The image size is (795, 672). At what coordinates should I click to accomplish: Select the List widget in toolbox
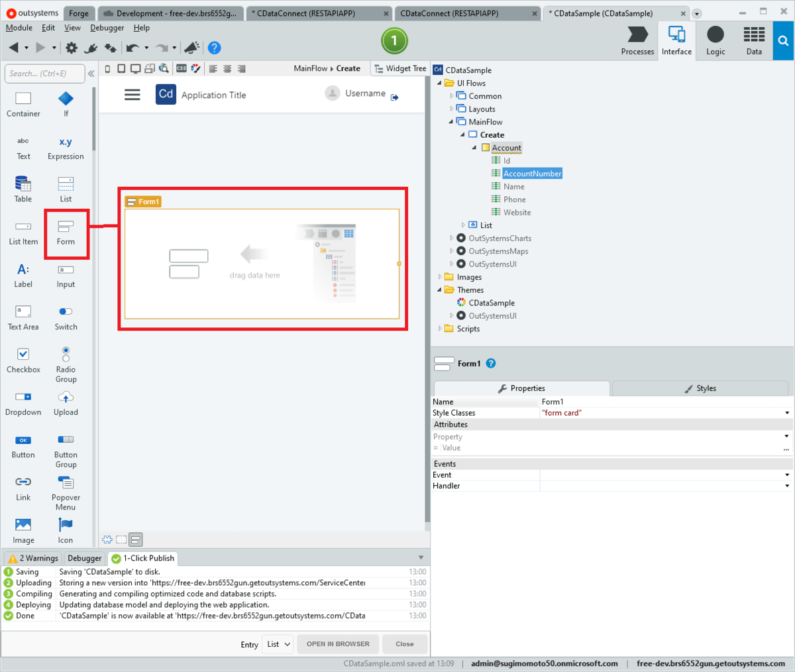point(66,190)
